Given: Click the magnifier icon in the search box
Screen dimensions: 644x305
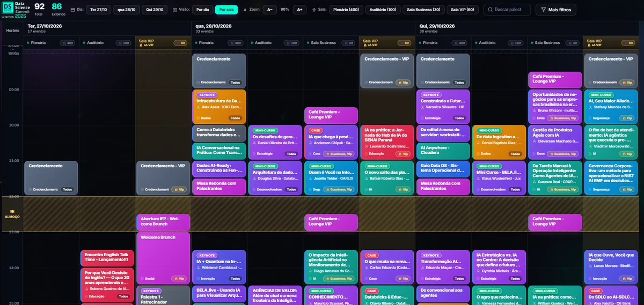Looking at the screenshot, I should [491, 10].
